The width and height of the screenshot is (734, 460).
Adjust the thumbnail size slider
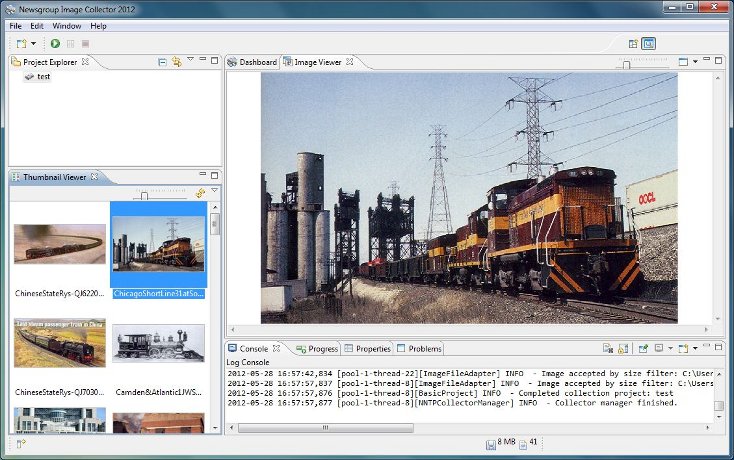click(x=144, y=196)
